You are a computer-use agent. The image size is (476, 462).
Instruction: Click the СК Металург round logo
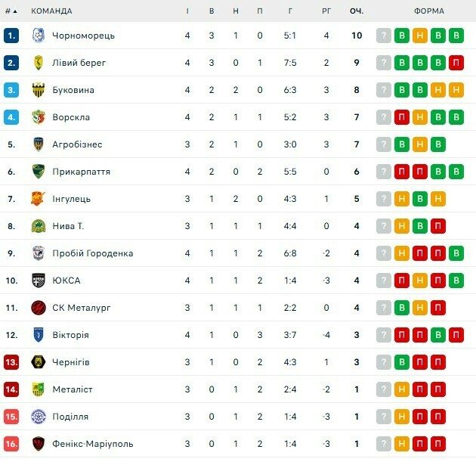[39, 308]
